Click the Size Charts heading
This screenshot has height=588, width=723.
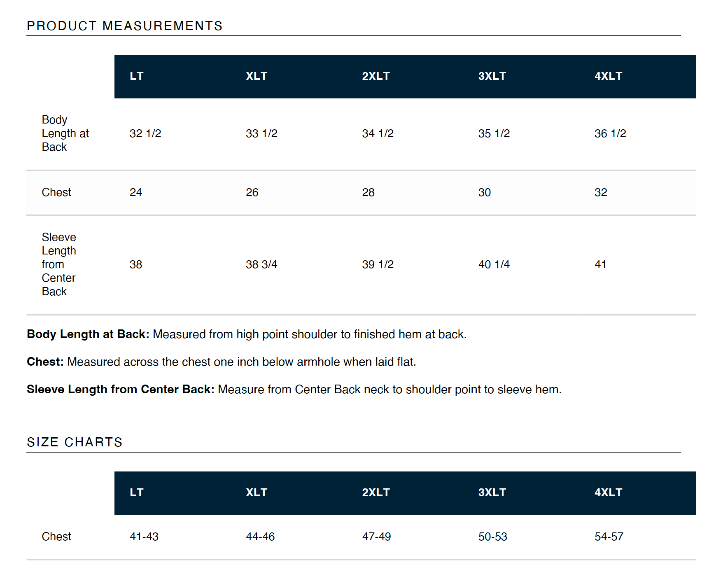(75, 442)
